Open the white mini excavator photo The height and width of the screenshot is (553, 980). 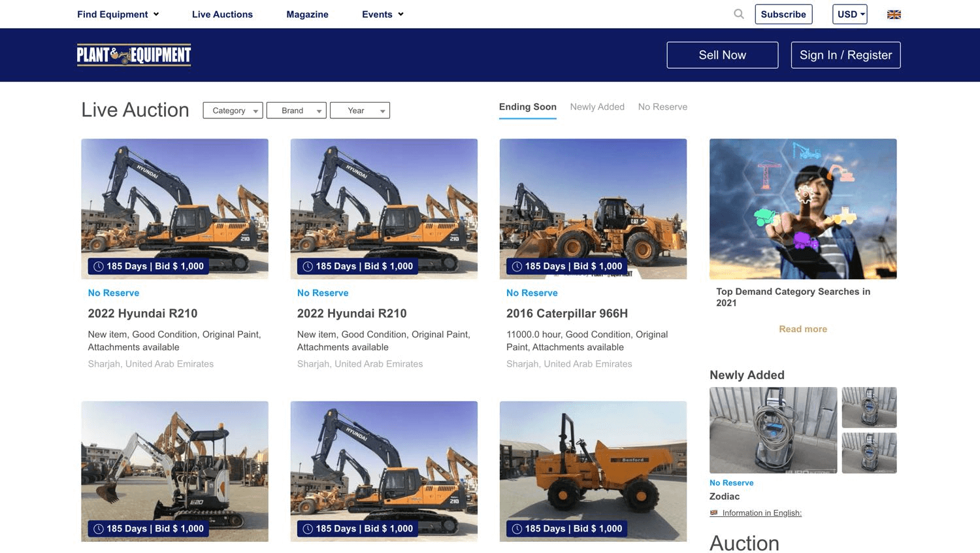174,471
